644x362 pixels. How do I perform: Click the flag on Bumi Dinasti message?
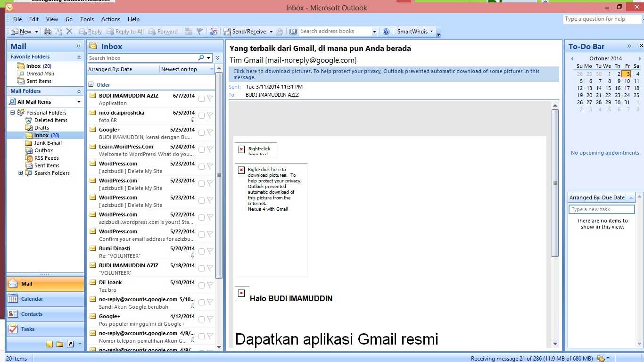point(210,251)
